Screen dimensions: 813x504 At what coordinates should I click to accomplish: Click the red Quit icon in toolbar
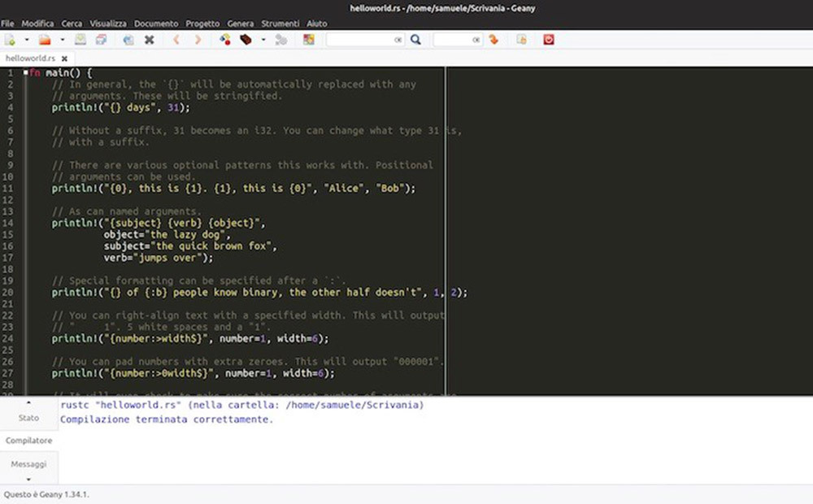click(549, 39)
